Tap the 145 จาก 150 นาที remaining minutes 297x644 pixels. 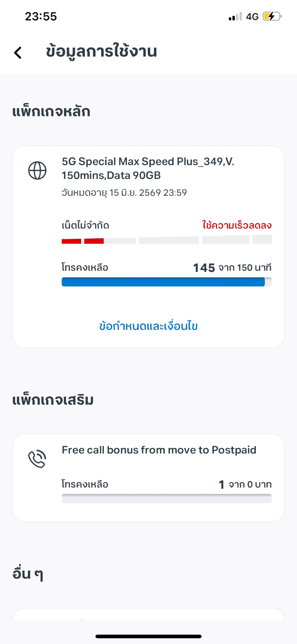coord(232,268)
